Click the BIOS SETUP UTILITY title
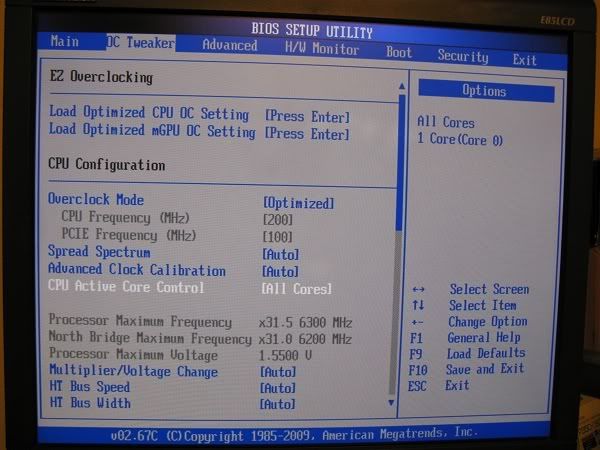This screenshot has width=600, height=450. [x=311, y=31]
